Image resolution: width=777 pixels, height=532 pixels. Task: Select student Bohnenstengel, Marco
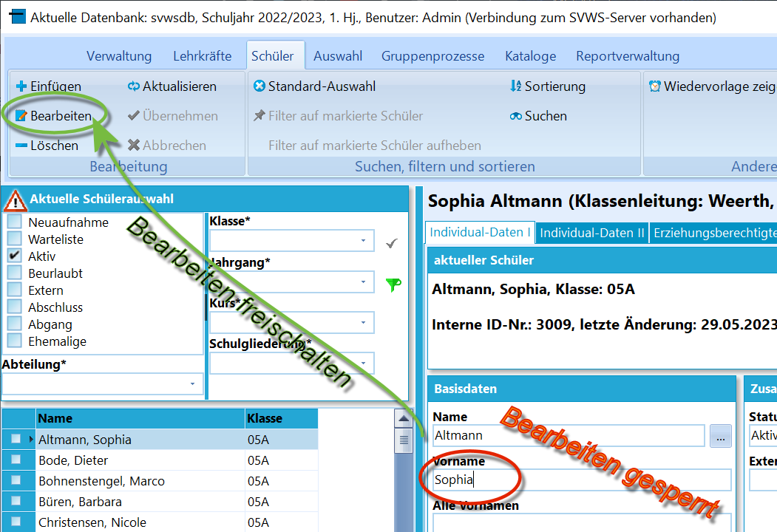[101, 481]
